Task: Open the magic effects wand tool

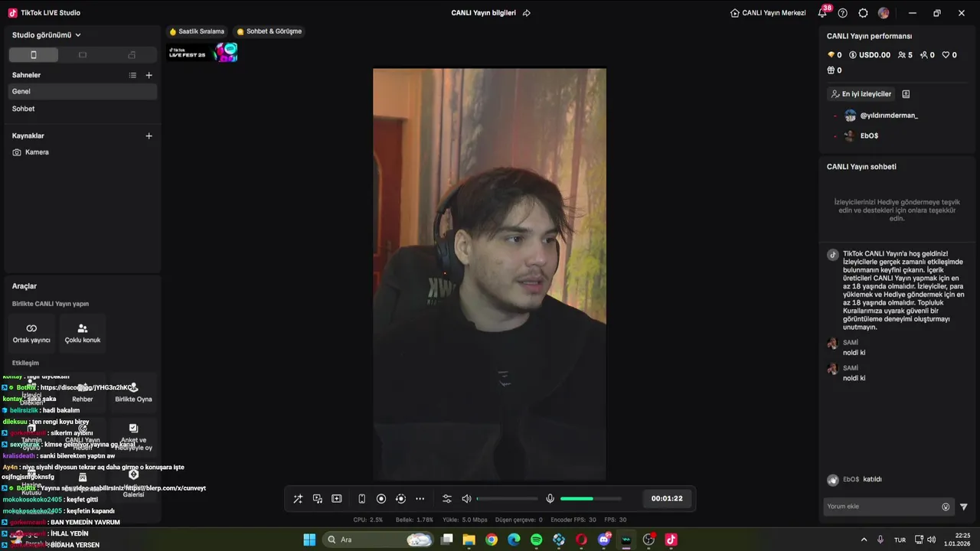Action: point(298,499)
